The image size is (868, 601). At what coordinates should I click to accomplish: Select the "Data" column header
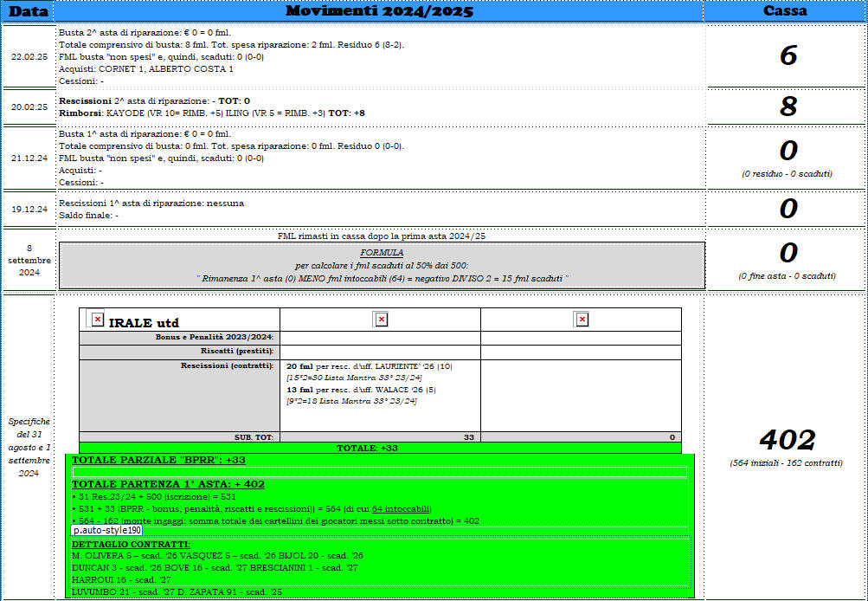(x=29, y=11)
